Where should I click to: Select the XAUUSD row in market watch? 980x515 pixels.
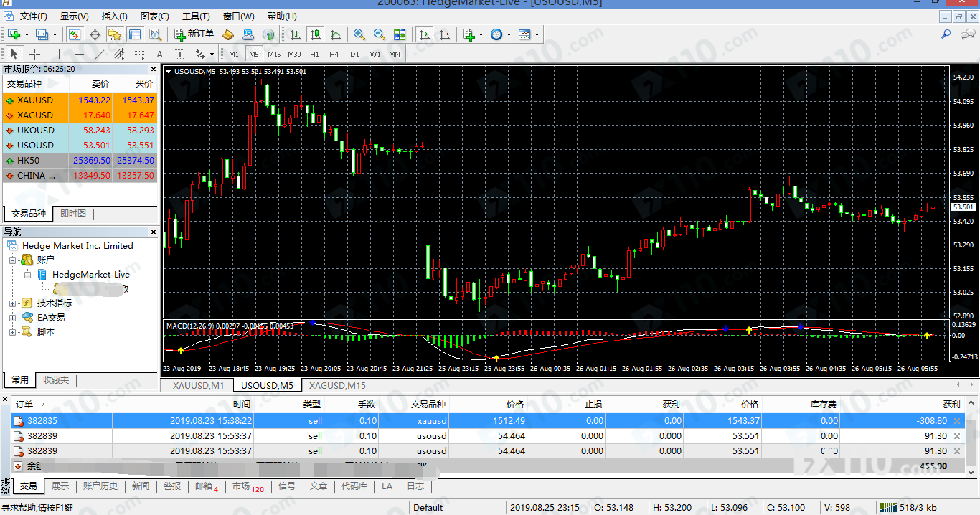pyautogui.click(x=35, y=100)
